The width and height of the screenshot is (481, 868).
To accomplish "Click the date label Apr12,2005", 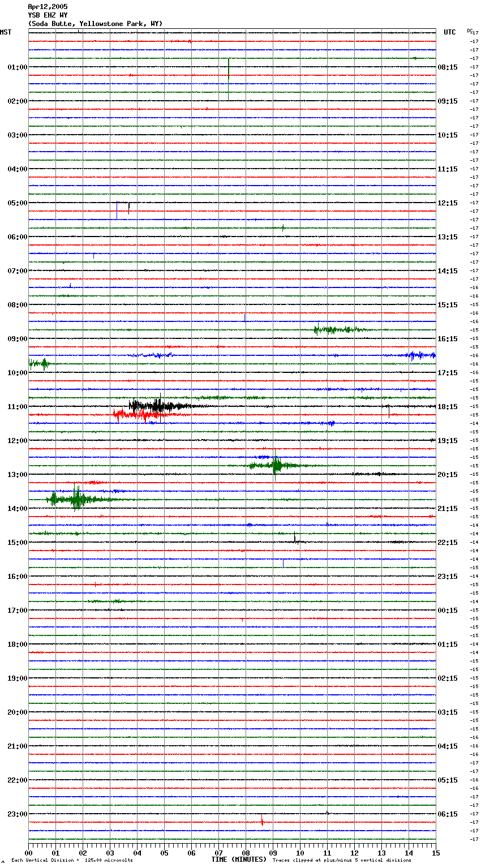I will pos(48,7).
